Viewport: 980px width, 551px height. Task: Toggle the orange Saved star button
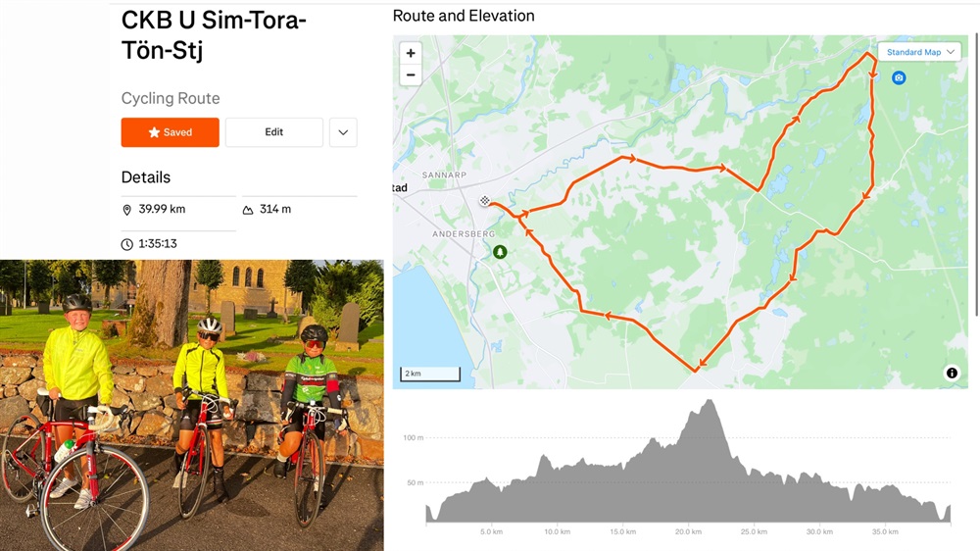[x=170, y=132]
